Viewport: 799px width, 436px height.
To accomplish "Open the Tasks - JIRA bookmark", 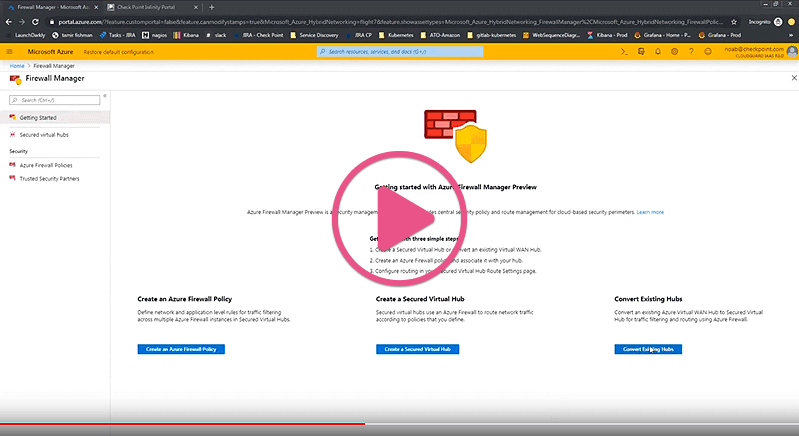I will 118,35.
